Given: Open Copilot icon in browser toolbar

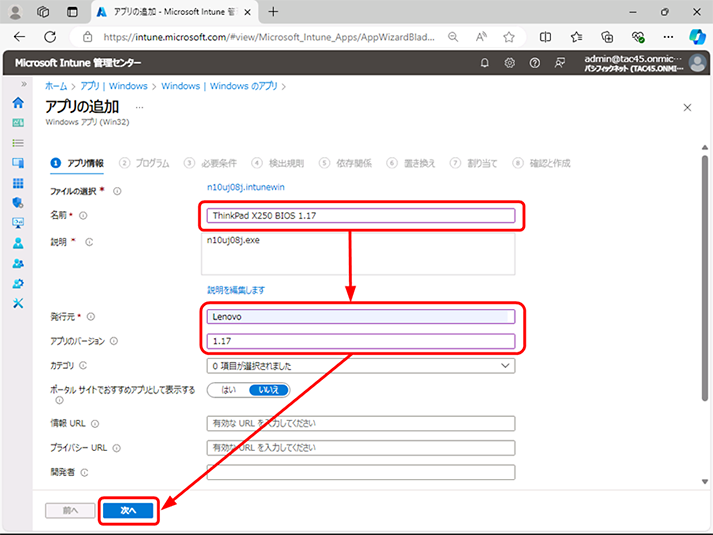Looking at the screenshot, I should pyautogui.click(x=697, y=37).
